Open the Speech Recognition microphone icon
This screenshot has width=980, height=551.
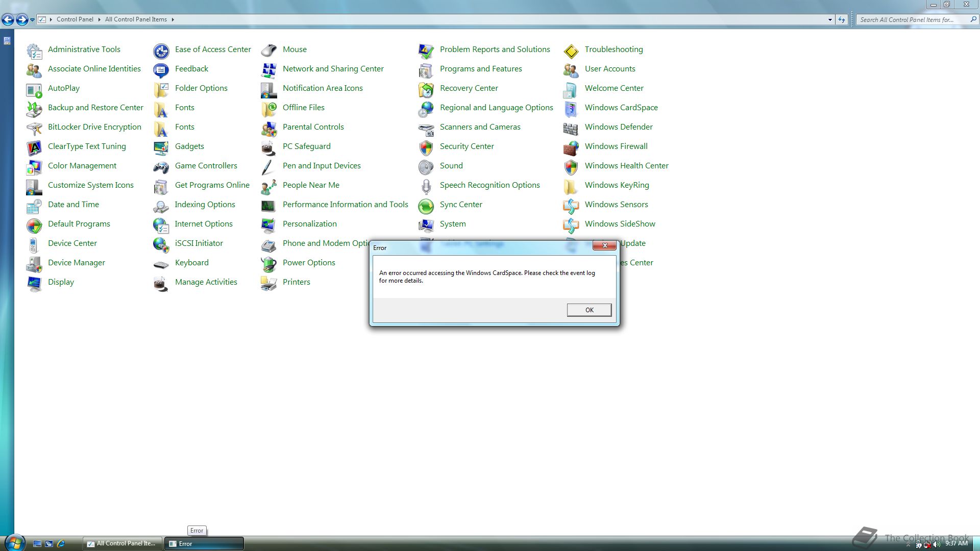point(426,186)
